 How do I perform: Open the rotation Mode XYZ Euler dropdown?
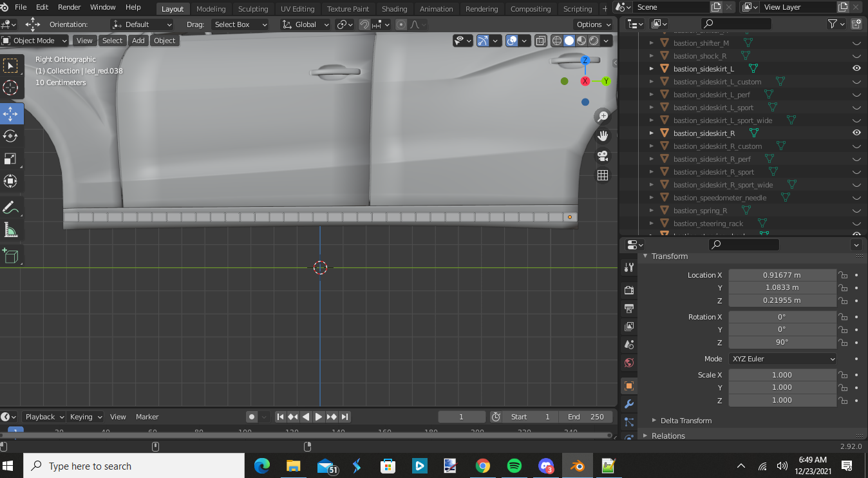pyautogui.click(x=782, y=359)
